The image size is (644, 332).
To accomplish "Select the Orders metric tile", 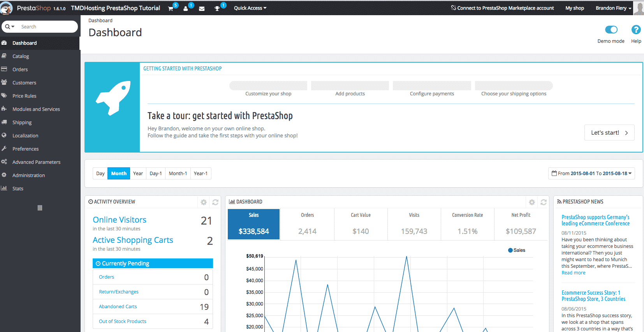I will click(x=307, y=224).
